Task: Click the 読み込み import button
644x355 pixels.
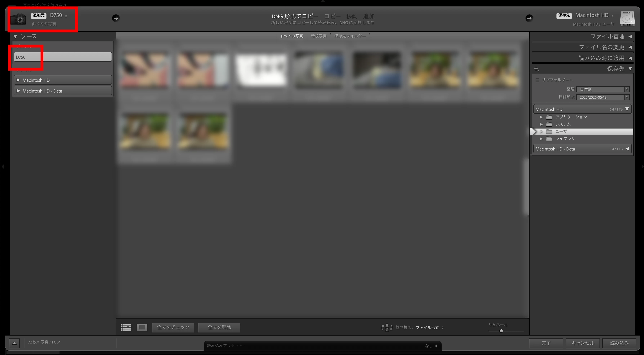Action: tap(619, 343)
